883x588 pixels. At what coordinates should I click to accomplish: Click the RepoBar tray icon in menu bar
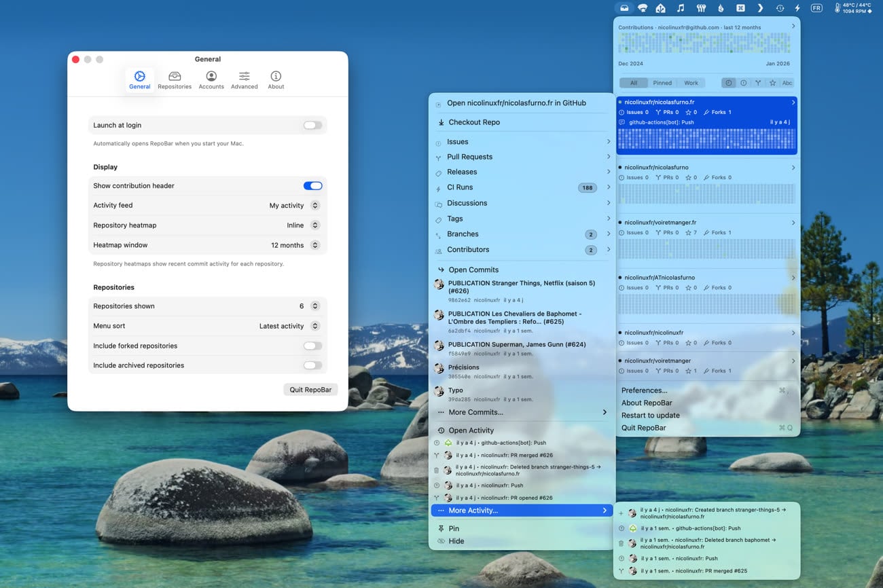(624, 8)
